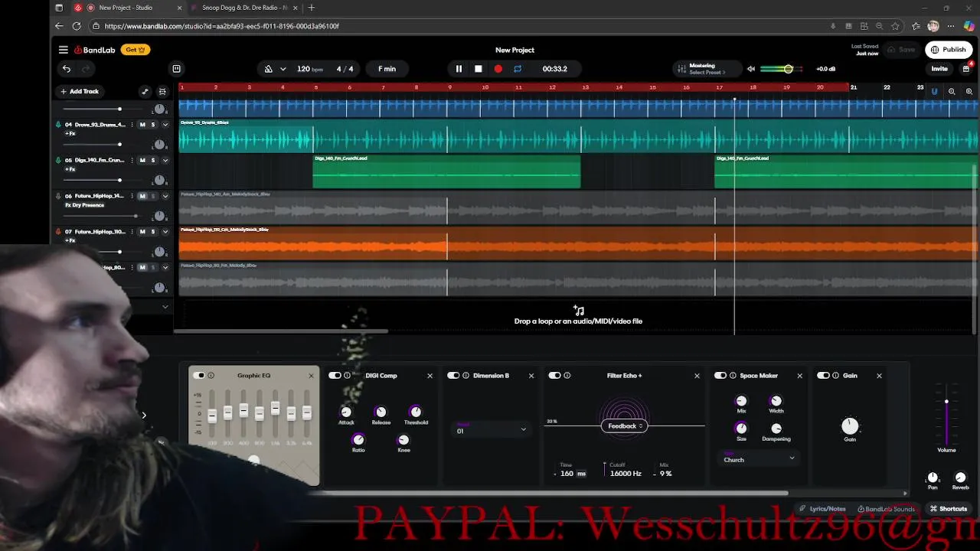Show info for the DIGI Comp effect
This screenshot has width=980, height=551.
[x=347, y=376]
